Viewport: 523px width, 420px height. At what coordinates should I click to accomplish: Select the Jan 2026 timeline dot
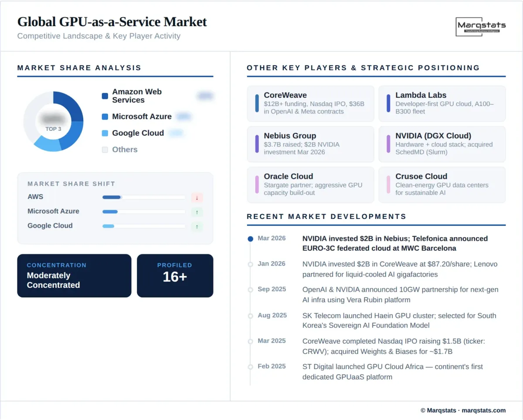pos(250,264)
